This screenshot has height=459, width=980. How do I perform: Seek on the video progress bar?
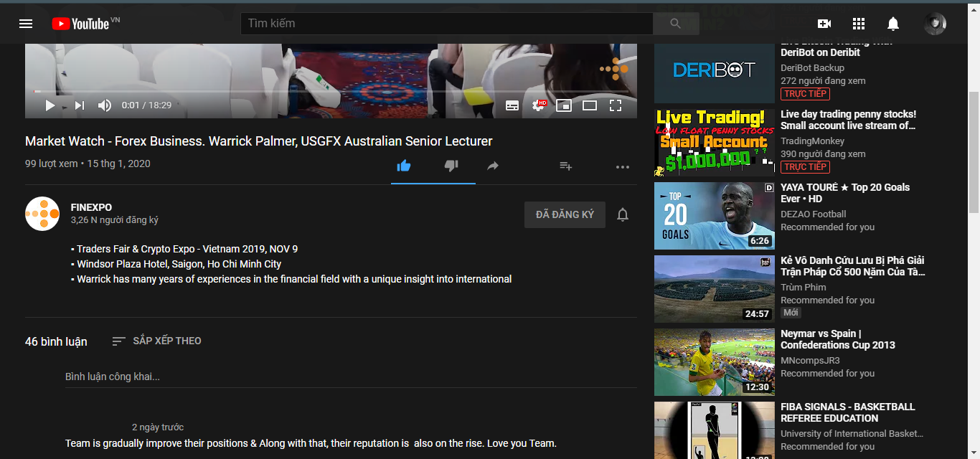coord(331,91)
